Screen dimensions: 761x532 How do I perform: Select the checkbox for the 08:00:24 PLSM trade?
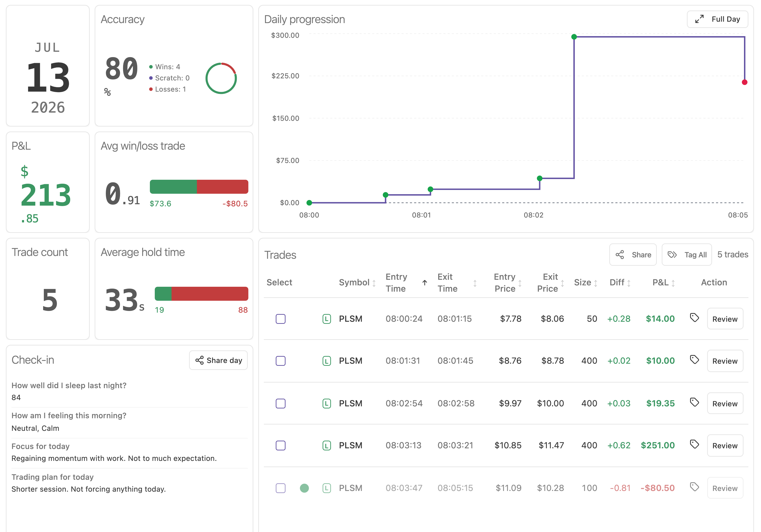coord(280,319)
